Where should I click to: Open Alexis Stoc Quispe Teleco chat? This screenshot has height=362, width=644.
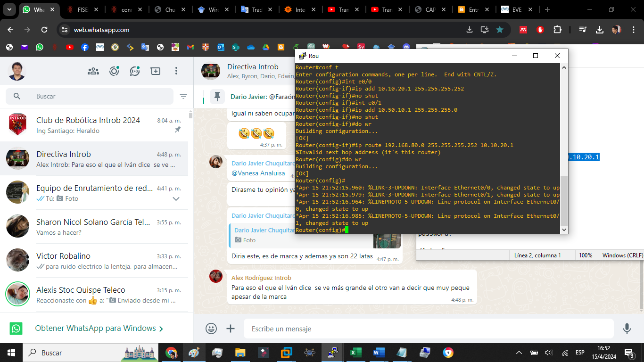coord(94,295)
